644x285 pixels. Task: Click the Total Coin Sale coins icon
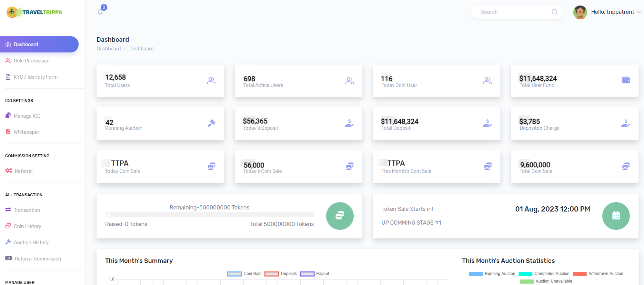tap(626, 166)
